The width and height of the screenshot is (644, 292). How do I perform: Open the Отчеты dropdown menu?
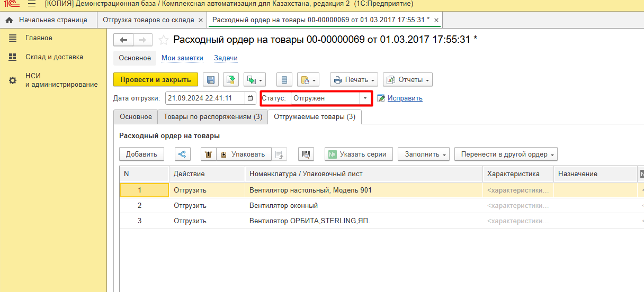pyautogui.click(x=407, y=80)
